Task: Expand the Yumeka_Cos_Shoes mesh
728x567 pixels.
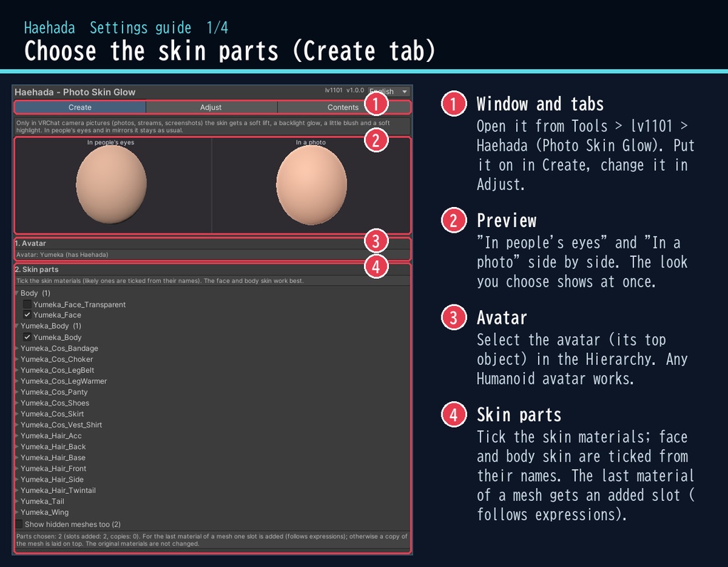Action: [x=17, y=403]
